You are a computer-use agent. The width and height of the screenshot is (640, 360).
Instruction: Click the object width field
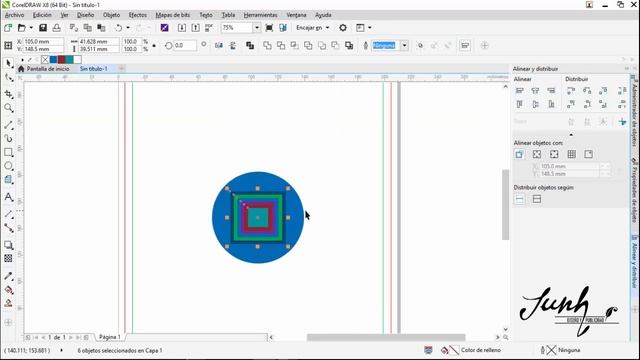click(x=99, y=42)
